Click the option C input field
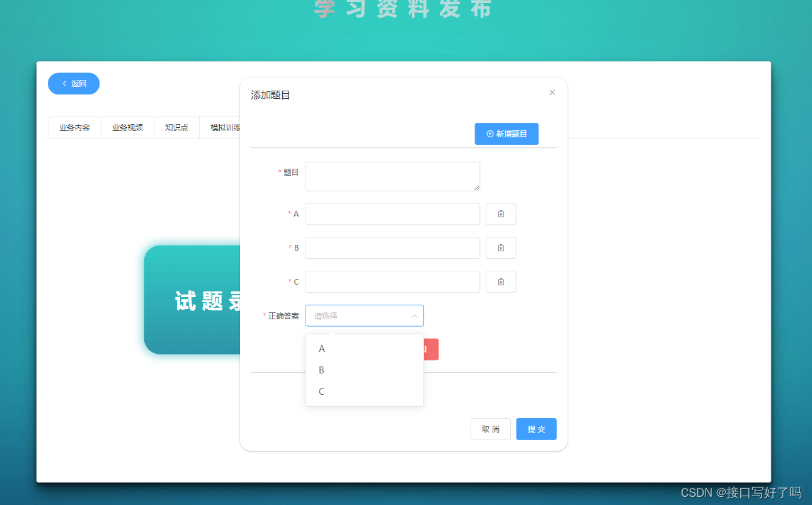This screenshot has height=505, width=812. coord(393,282)
